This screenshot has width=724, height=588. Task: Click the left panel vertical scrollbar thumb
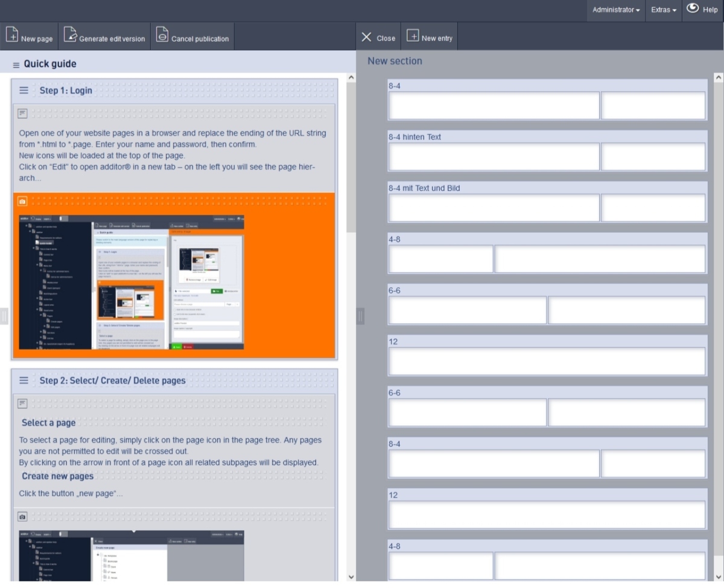[351, 157]
